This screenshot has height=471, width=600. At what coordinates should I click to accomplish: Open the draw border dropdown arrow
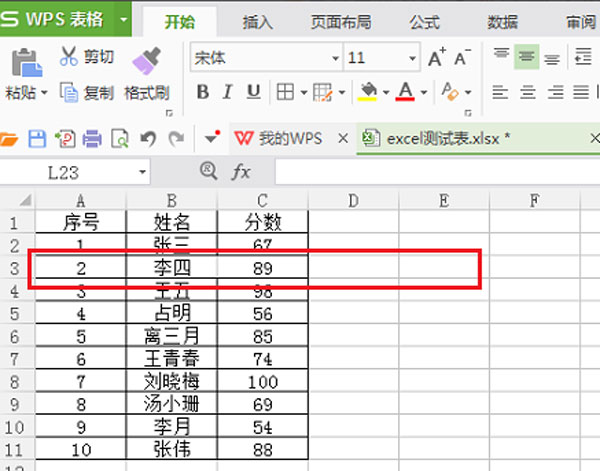pyautogui.click(x=342, y=92)
